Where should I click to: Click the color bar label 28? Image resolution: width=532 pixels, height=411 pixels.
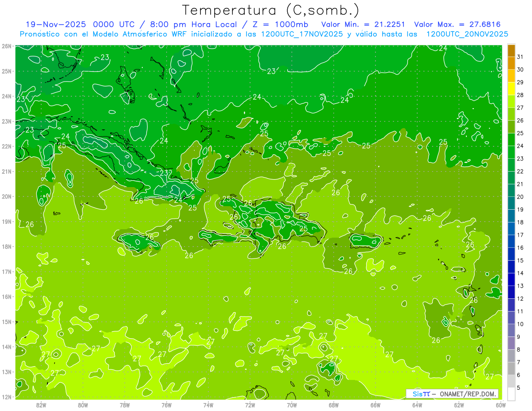pos(520,95)
